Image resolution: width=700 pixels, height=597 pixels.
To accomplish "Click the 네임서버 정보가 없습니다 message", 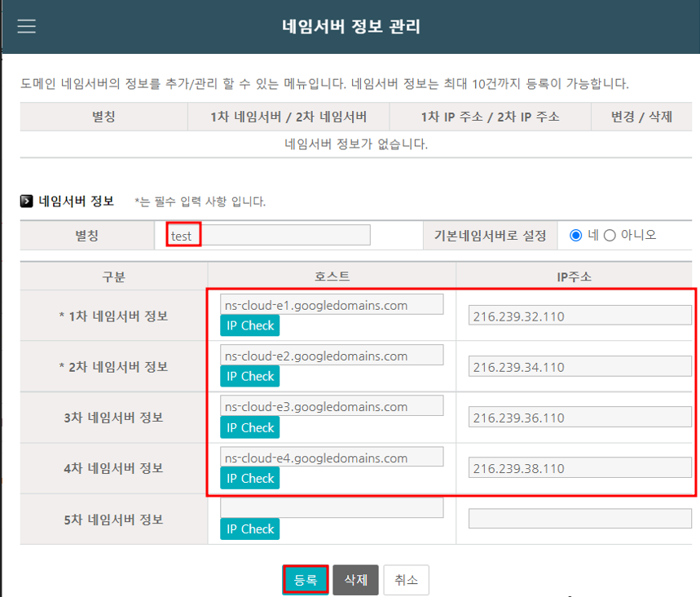I will (356, 144).
